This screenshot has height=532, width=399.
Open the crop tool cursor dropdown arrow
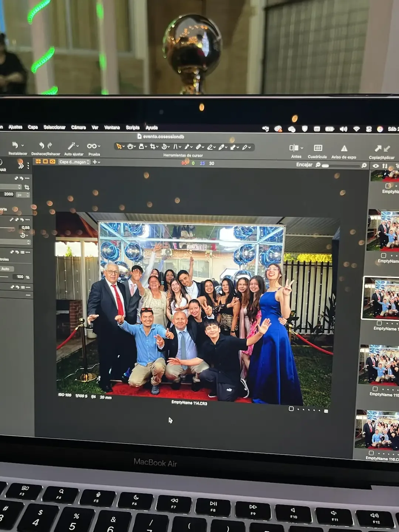[157, 147]
